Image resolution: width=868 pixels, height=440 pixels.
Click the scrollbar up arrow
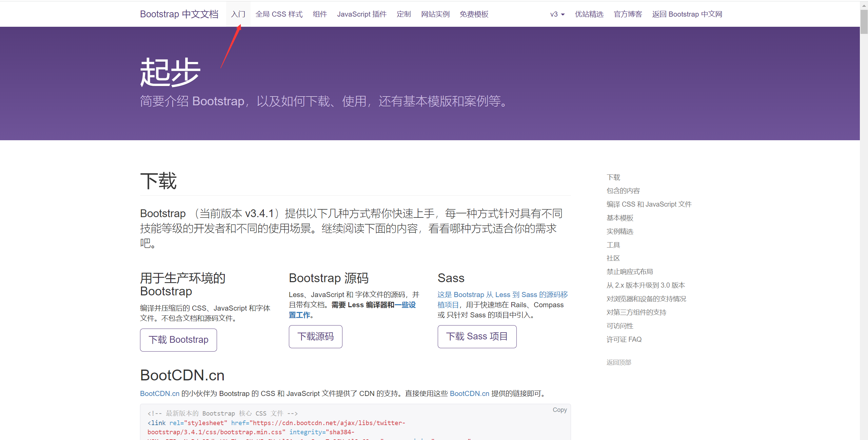coord(864,5)
